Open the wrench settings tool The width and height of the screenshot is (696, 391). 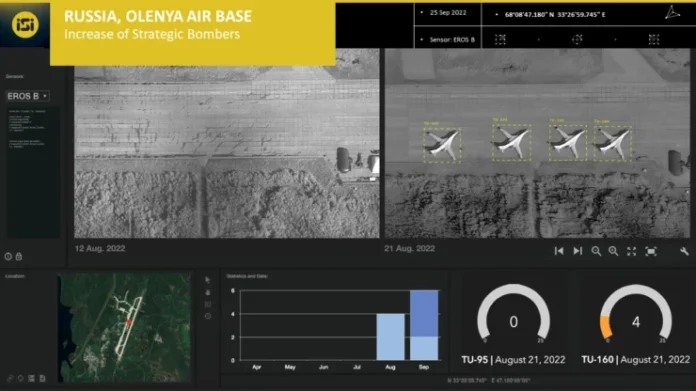pyautogui.click(x=684, y=251)
